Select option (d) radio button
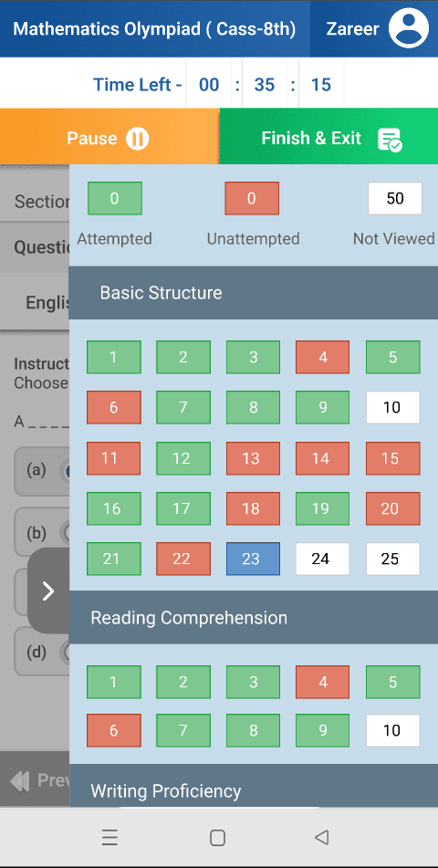The width and height of the screenshot is (438, 868). 66,652
